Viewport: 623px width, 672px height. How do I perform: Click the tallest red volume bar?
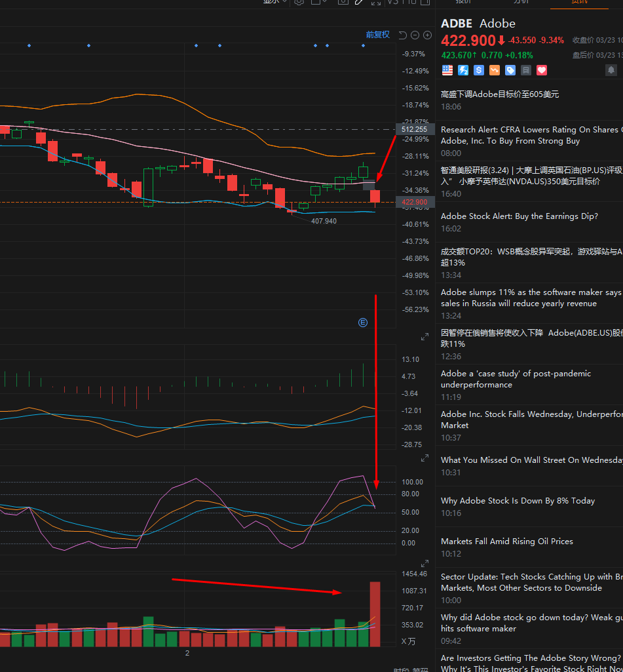click(375, 614)
